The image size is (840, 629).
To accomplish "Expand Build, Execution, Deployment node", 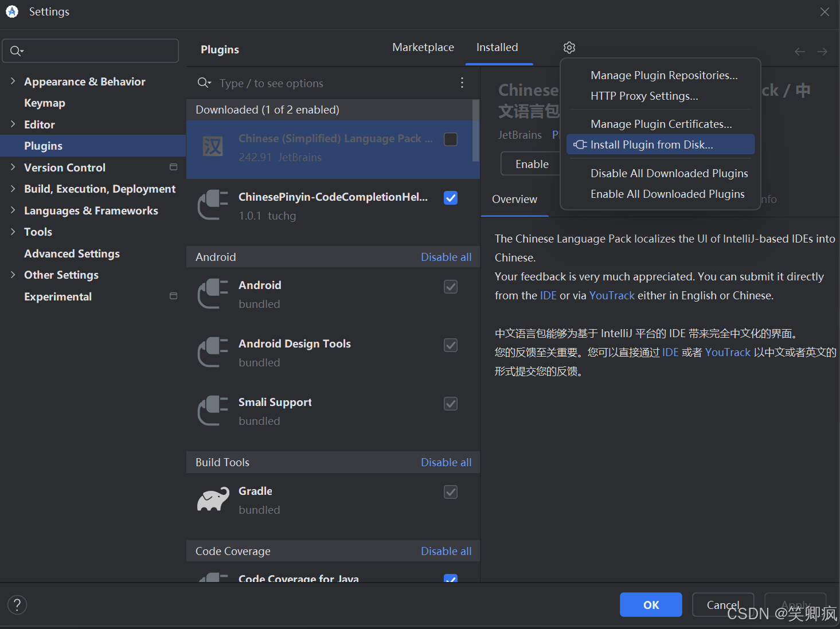I will point(13,189).
